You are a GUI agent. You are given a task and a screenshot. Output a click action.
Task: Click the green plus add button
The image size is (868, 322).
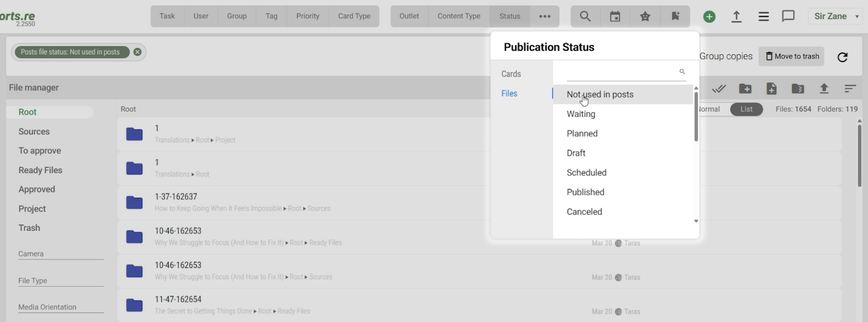709,17
